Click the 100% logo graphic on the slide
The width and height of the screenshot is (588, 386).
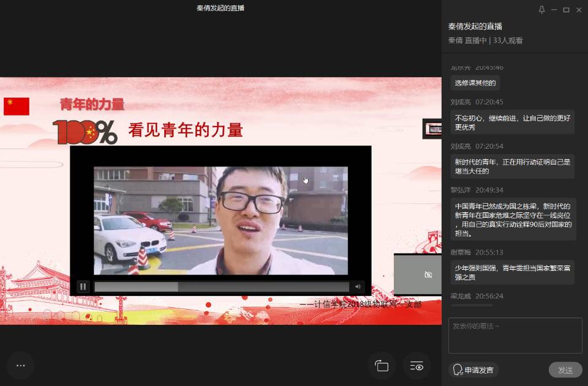pos(85,132)
